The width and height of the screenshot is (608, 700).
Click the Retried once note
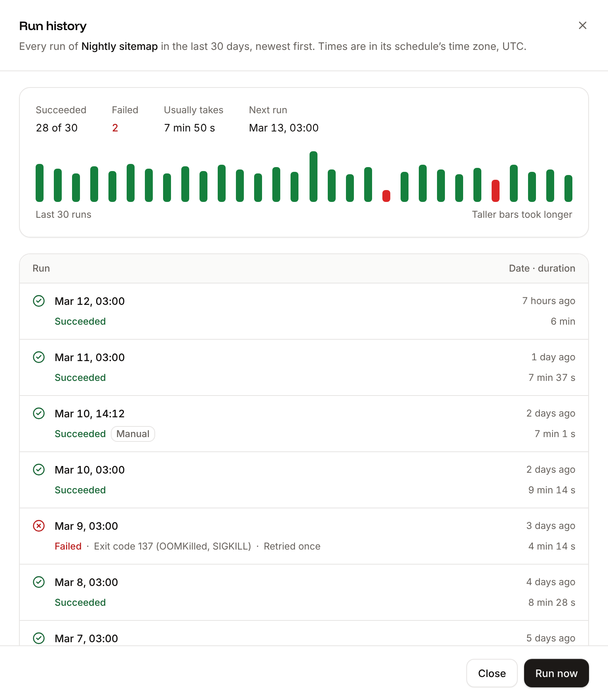coord(292,546)
